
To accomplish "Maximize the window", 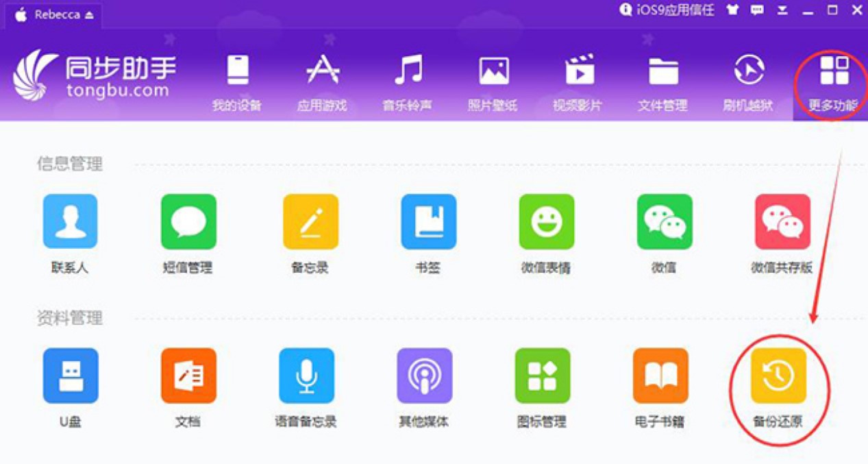I will (832, 10).
